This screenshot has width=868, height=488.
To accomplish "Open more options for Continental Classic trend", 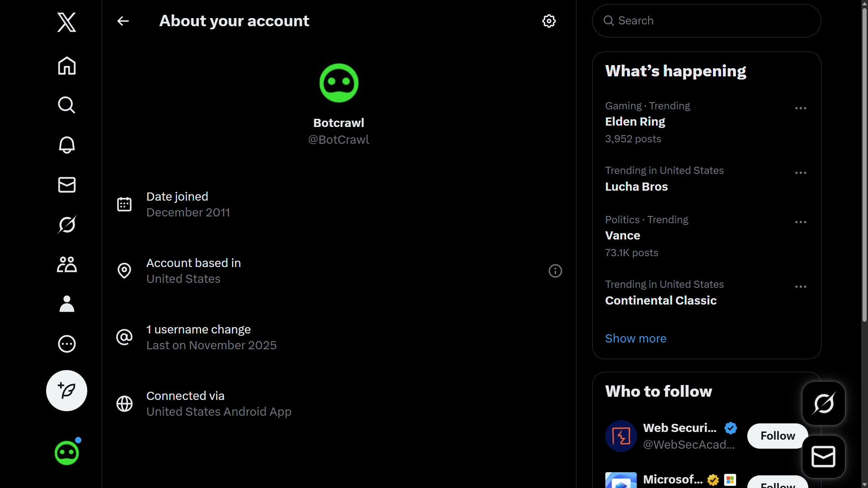I will [800, 286].
